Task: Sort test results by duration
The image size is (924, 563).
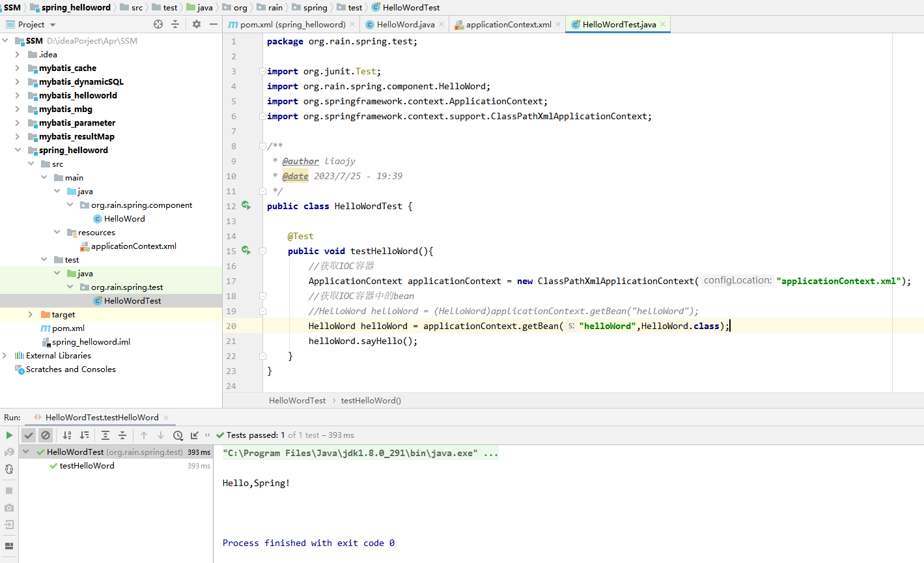Action: (x=84, y=435)
